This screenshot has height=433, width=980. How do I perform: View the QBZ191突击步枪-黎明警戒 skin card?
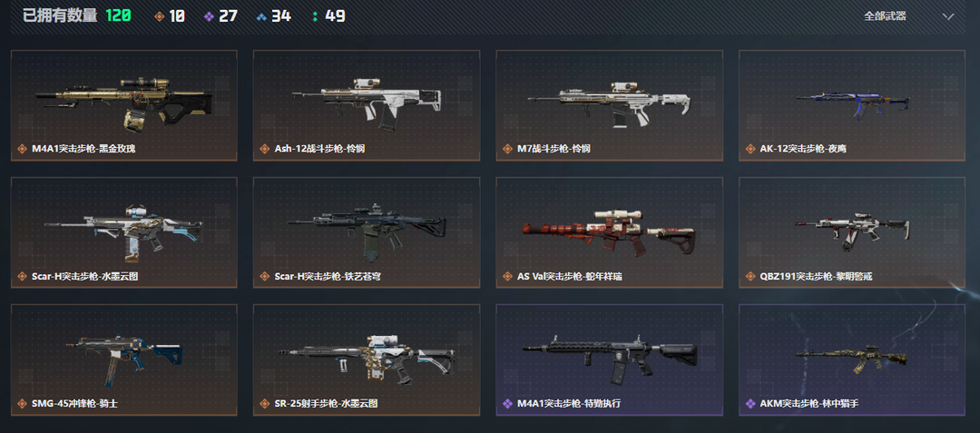pyautogui.click(x=852, y=232)
